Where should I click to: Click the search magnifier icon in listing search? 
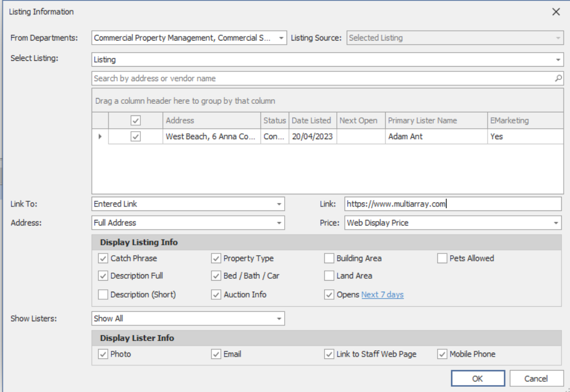[x=558, y=78]
